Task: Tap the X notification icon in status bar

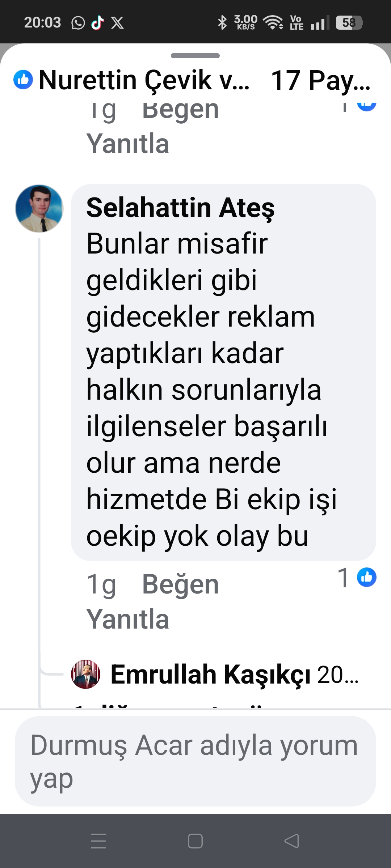Action: [x=117, y=23]
